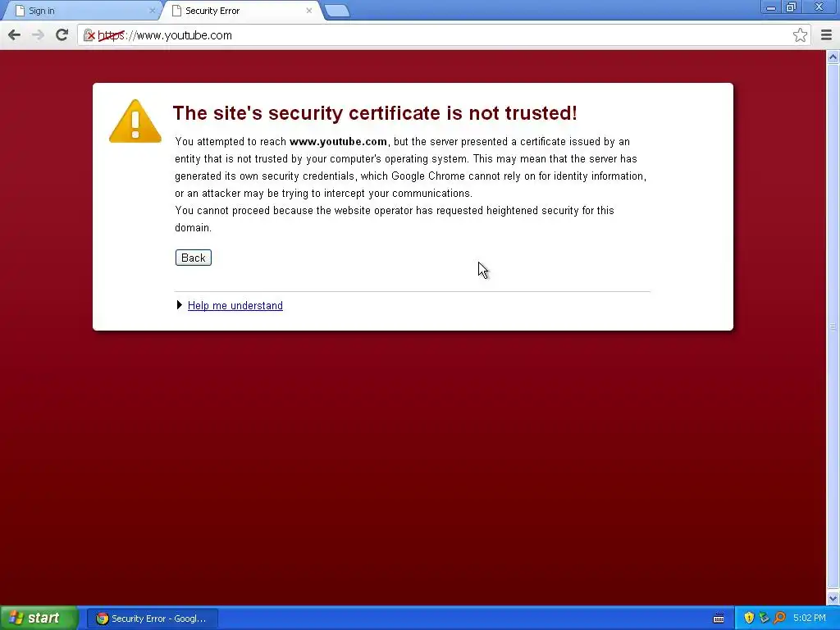Click the yellow warning triangle icon
The height and width of the screenshot is (630, 840).
click(135, 121)
